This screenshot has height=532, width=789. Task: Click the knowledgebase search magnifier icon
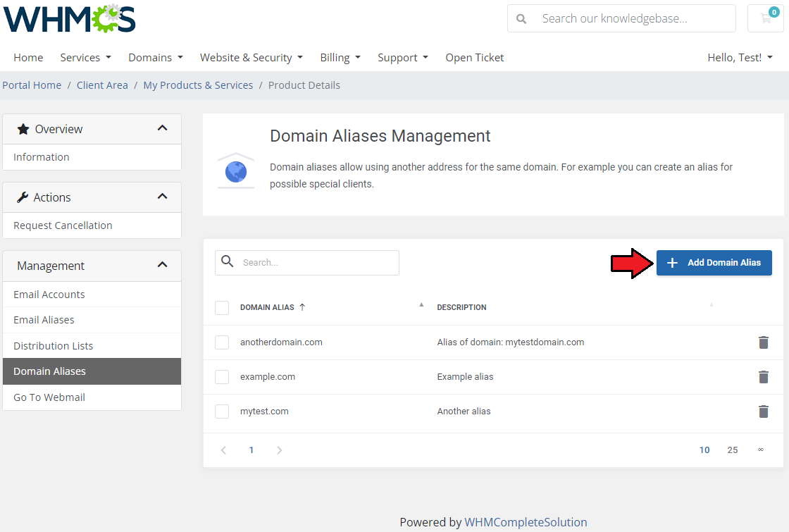521,18
